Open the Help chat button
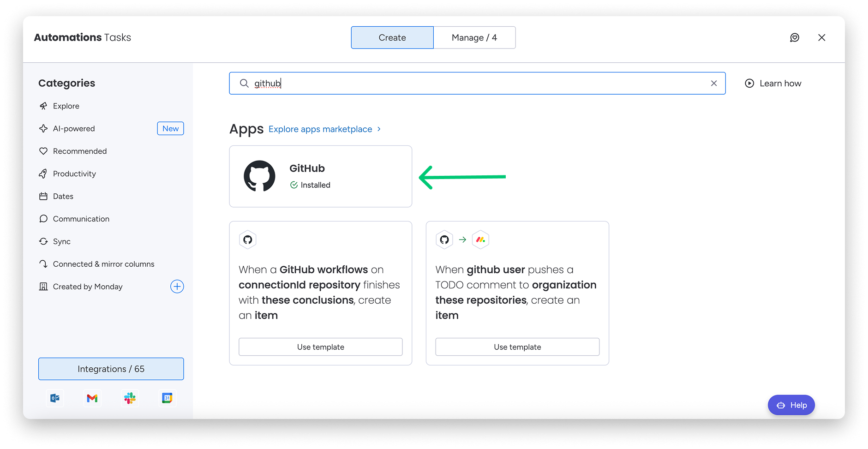Screen dimensions: 868x449 point(791,405)
